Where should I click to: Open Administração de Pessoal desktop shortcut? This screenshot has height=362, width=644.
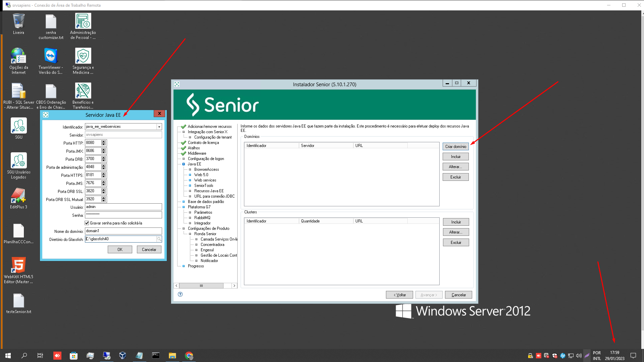83,26
